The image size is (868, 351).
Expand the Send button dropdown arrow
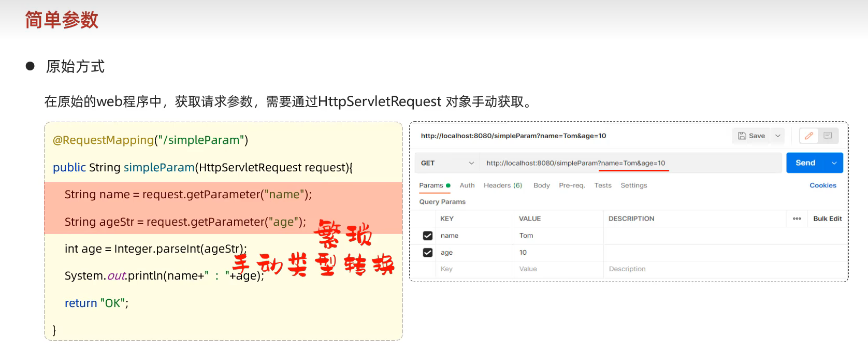click(834, 163)
